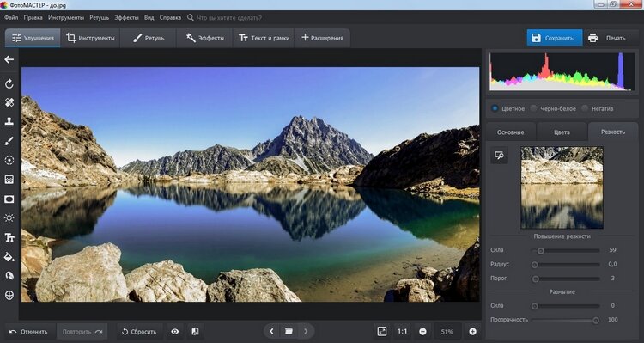
Task: Open the Файл menu
Action: click(11, 18)
